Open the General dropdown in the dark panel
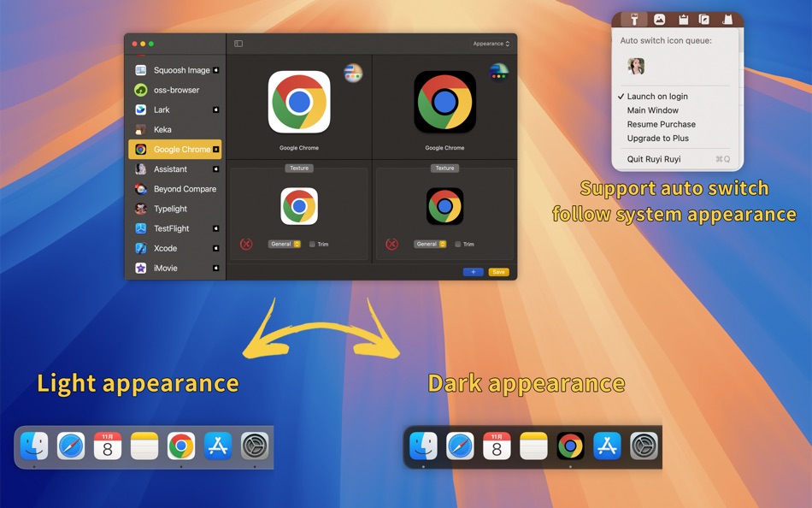This screenshot has height=508, width=812. 430,244
